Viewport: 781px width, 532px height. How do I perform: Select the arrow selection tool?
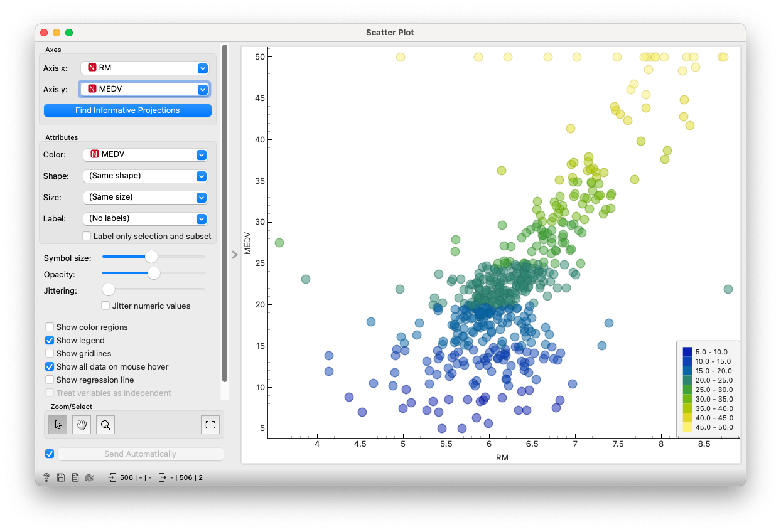[x=58, y=425]
